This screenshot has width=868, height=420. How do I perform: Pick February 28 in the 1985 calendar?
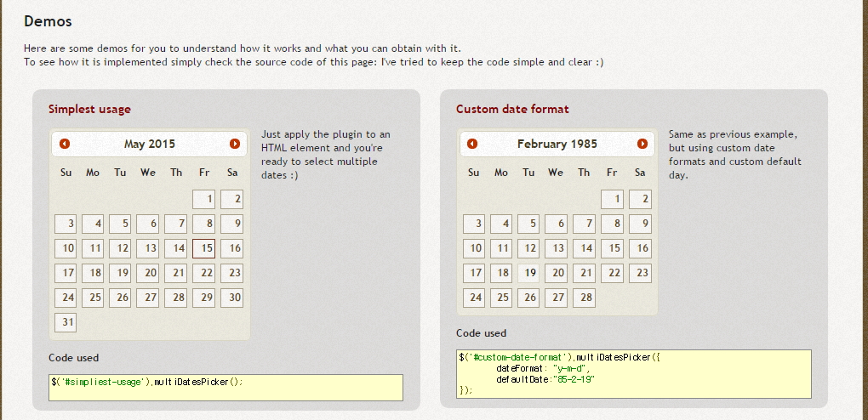pos(584,298)
